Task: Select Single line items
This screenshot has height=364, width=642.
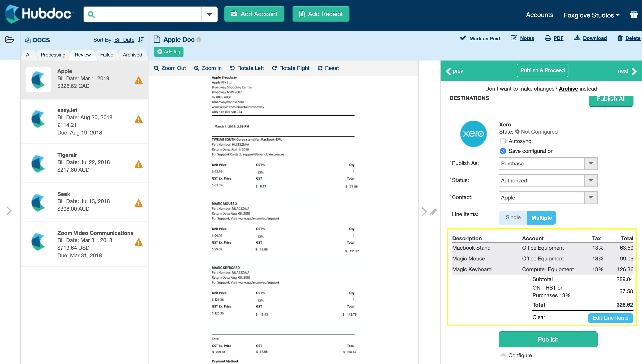Action: click(513, 217)
